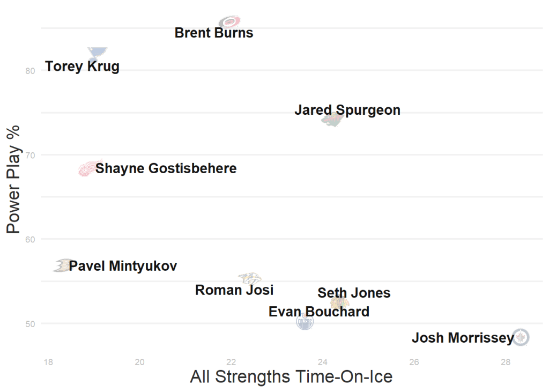The width and height of the screenshot is (549, 392).
Task: Click the Brent Burns label
Action: pyautogui.click(x=214, y=33)
